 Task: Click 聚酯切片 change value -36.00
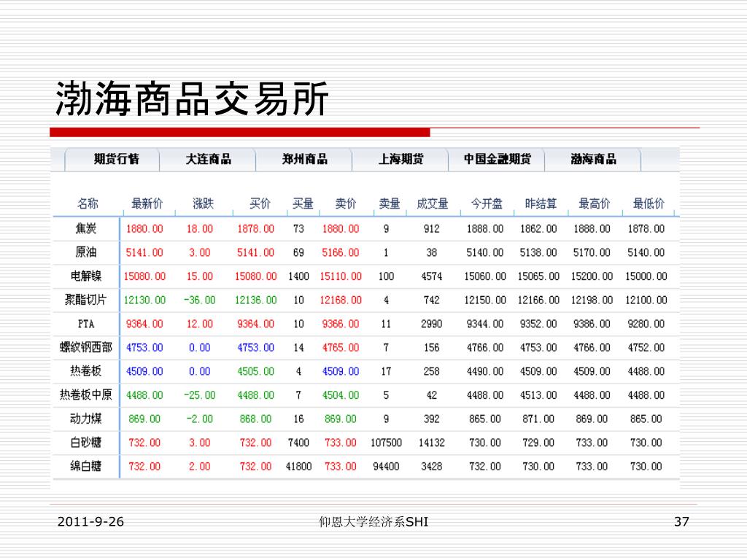point(200,300)
